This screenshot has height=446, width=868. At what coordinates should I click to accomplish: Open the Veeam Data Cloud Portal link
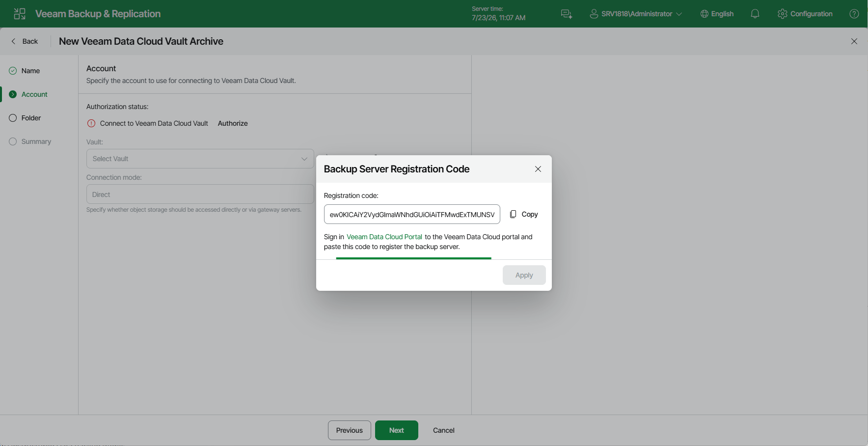tap(384, 237)
